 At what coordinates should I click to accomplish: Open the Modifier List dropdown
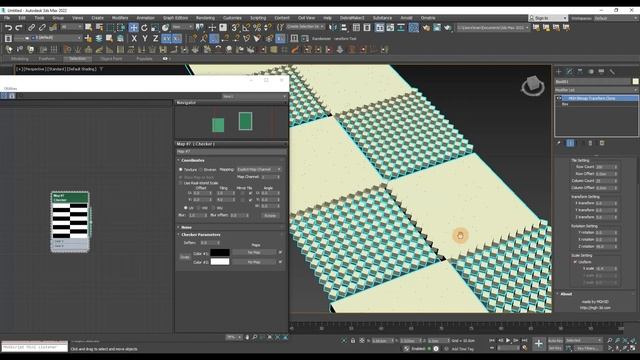tap(596, 90)
